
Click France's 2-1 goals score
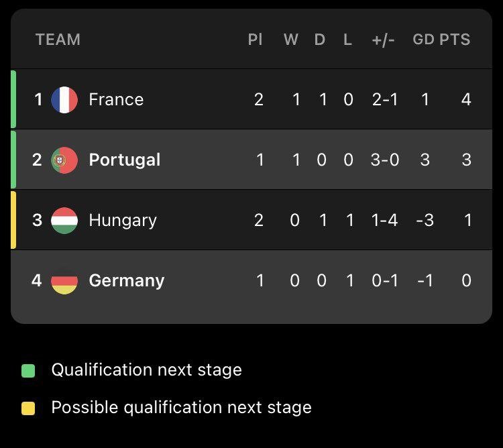click(385, 100)
